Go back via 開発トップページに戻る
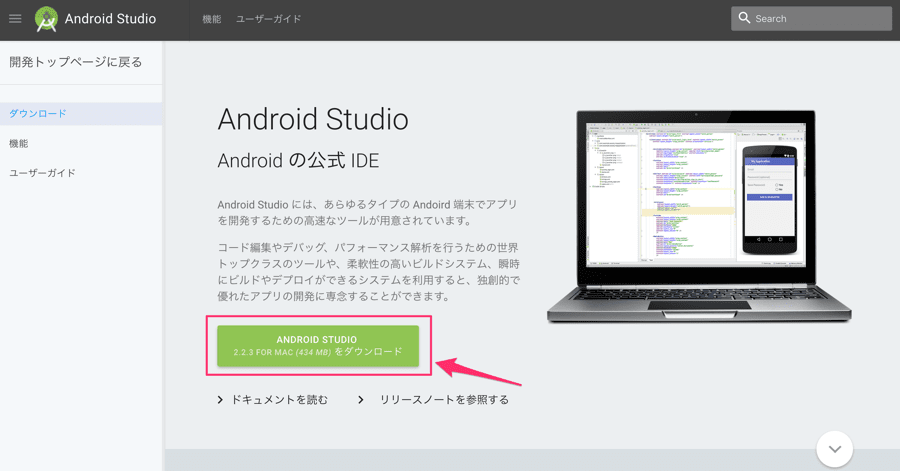This screenshot has height=471, width=900. click(76, 62)
